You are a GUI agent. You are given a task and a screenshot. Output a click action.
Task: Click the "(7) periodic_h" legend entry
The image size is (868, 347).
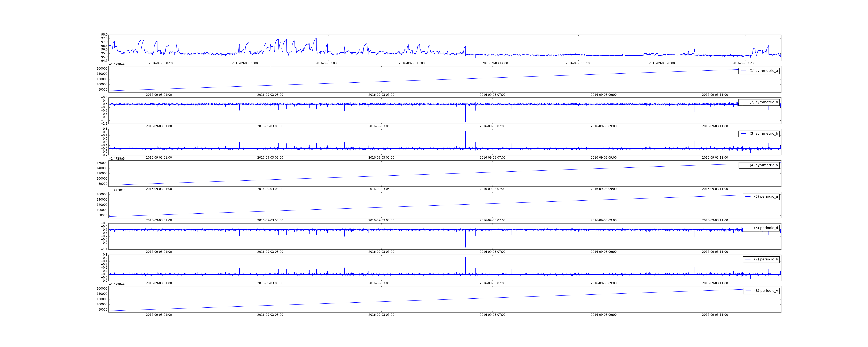click(x=761, y=259)
